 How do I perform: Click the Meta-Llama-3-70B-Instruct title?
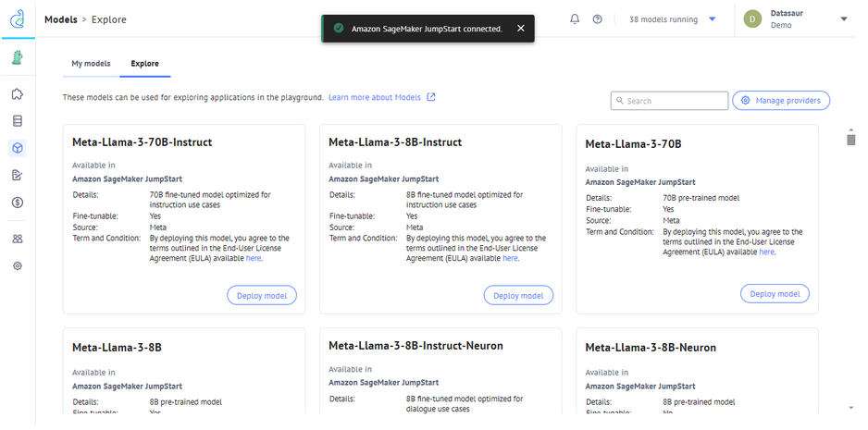[x=143, y=142]
